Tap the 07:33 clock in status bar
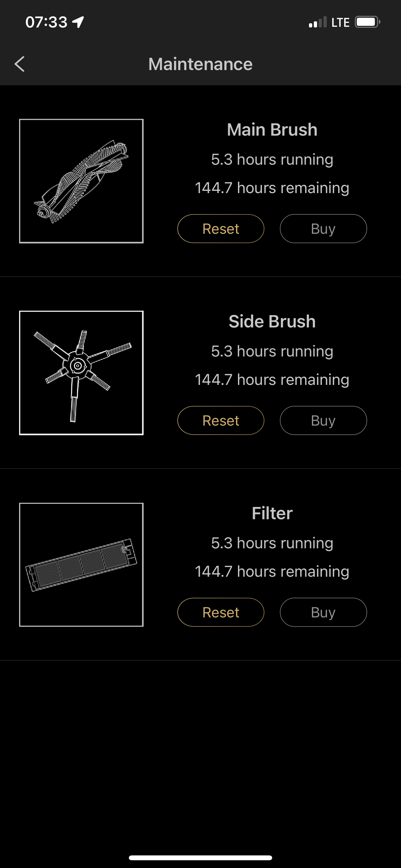The image size is (401, 868). [46, 22]
